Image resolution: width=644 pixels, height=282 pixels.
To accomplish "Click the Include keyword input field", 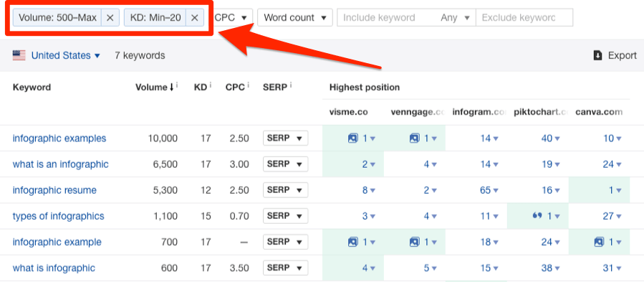I will [x=386, y=18].
